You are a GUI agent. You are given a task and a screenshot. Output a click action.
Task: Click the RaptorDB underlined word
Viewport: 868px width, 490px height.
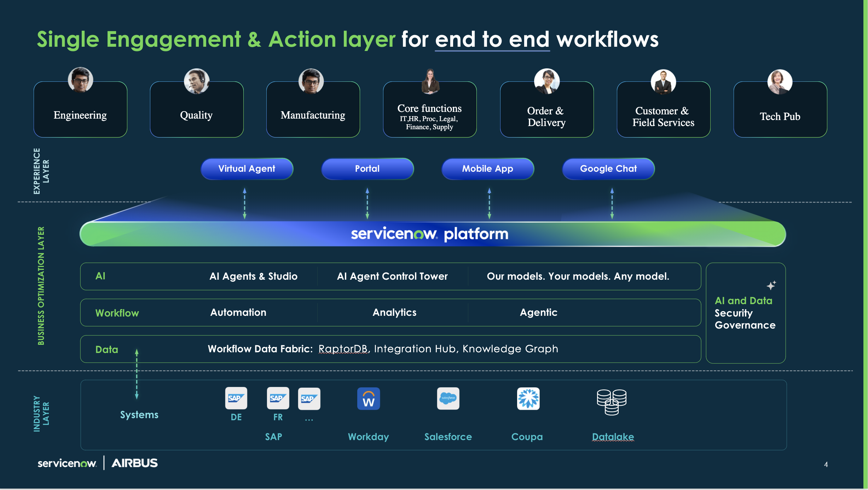pyautogui.click(x=343, y=349)
